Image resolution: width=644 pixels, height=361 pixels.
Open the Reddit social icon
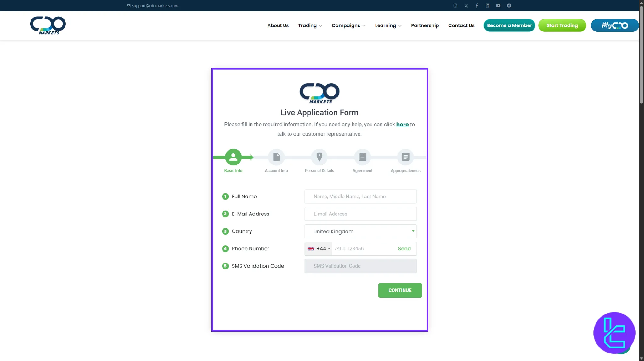tap(509, 6)
